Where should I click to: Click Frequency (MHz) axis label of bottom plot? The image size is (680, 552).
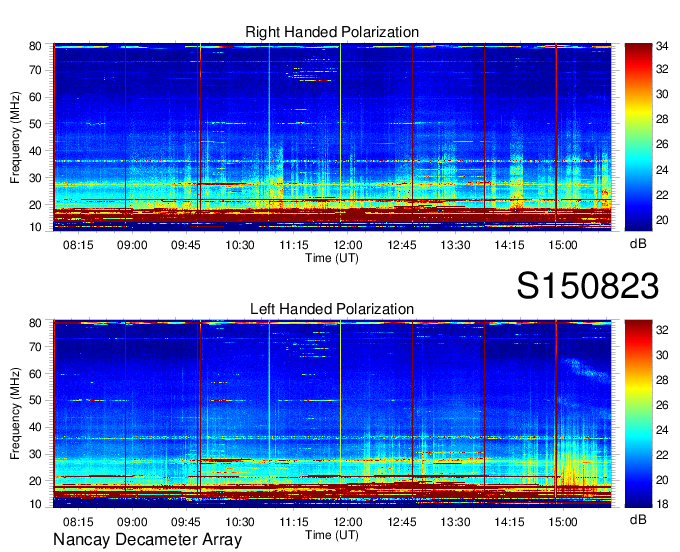click(x=15, y=414)
